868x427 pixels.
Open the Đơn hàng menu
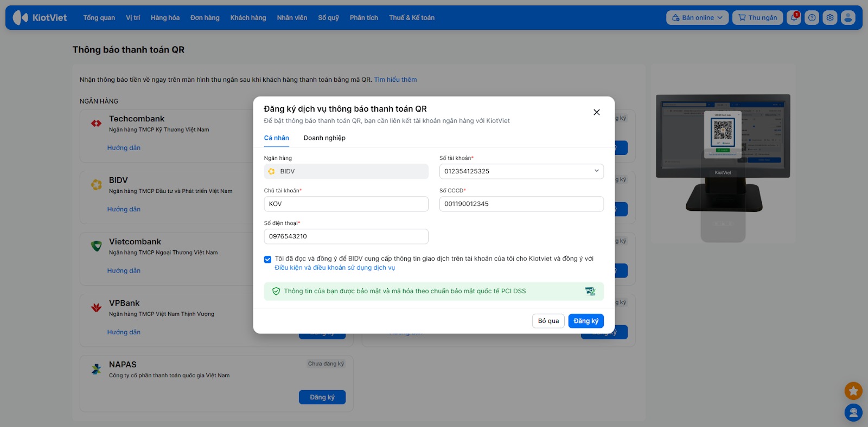pyautogui.click(x=205, y=18)
